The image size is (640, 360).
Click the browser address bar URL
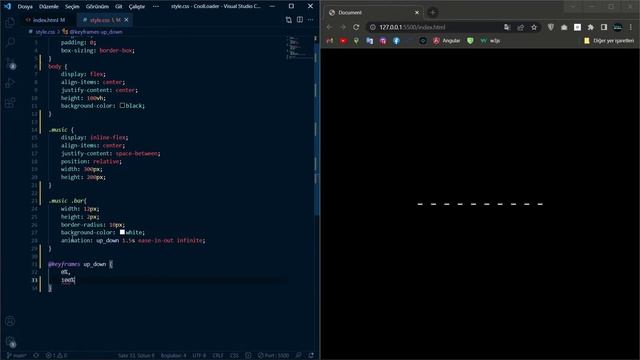coord(412,27)
